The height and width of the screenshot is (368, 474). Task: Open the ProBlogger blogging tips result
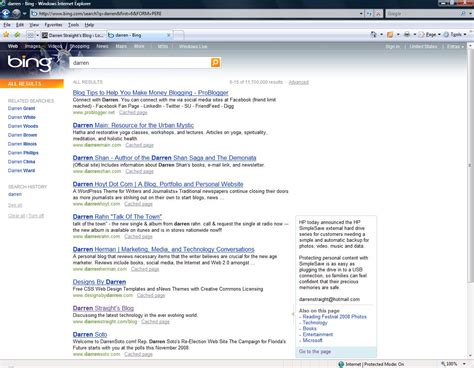pos(151,92)
